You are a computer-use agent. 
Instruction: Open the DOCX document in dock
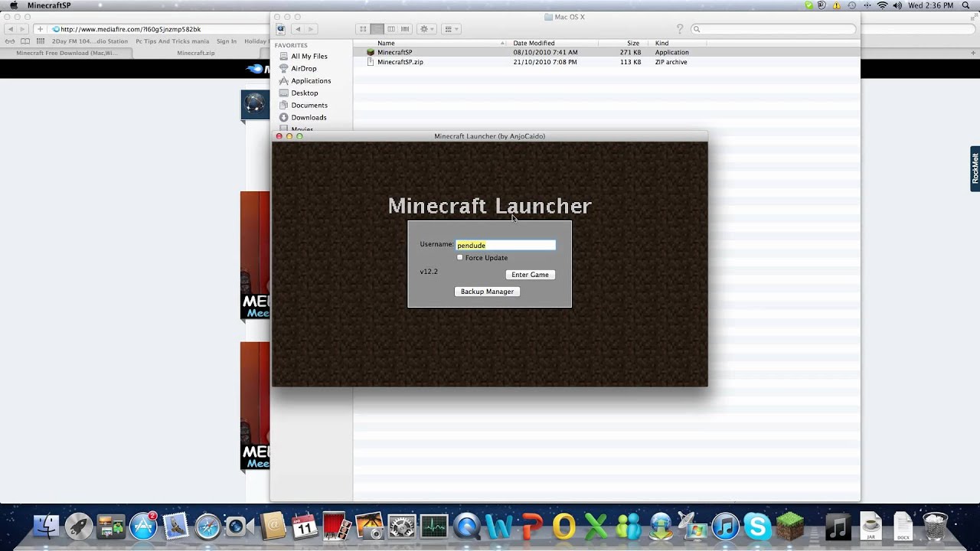tap(903, 527)
